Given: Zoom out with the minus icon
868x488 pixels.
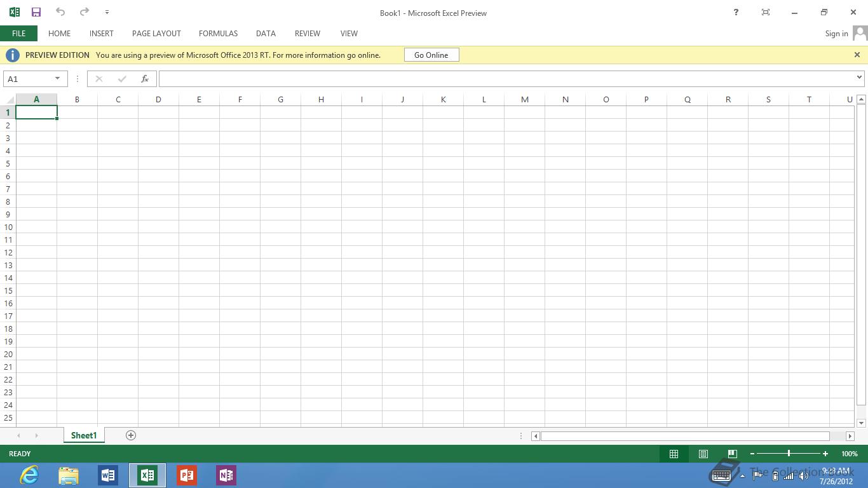Looking at the screenshot, I should [752, 454].
